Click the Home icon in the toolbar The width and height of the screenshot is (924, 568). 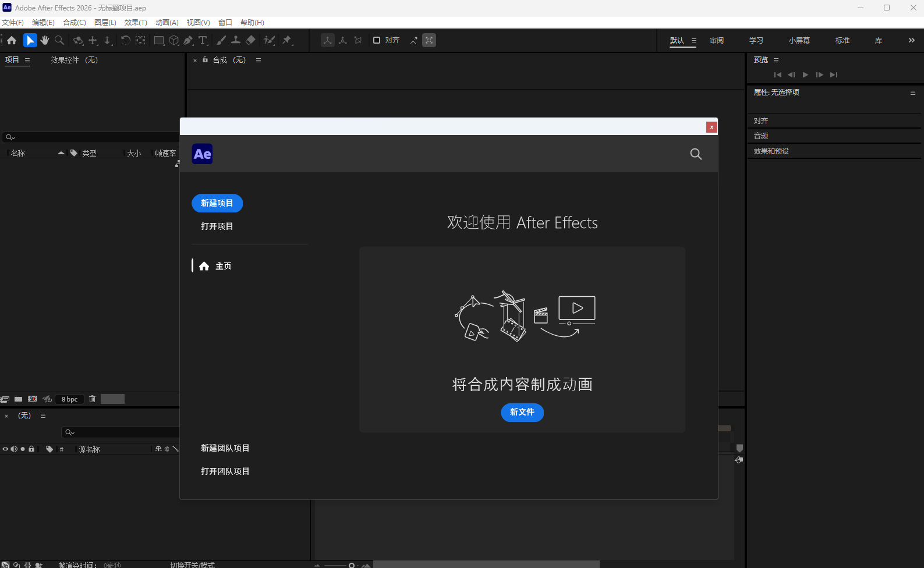[12, 40]
